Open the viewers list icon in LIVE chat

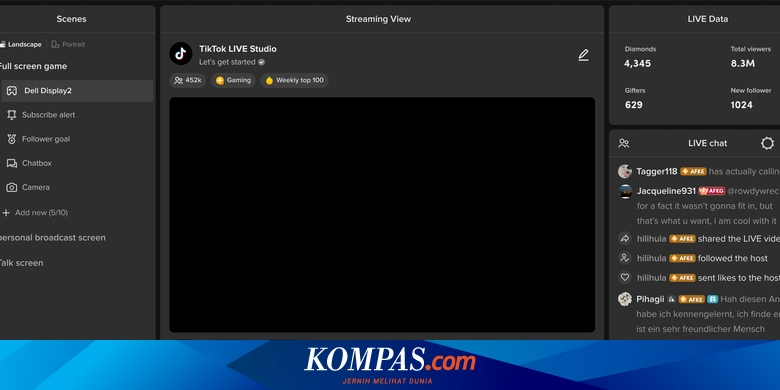624,143
